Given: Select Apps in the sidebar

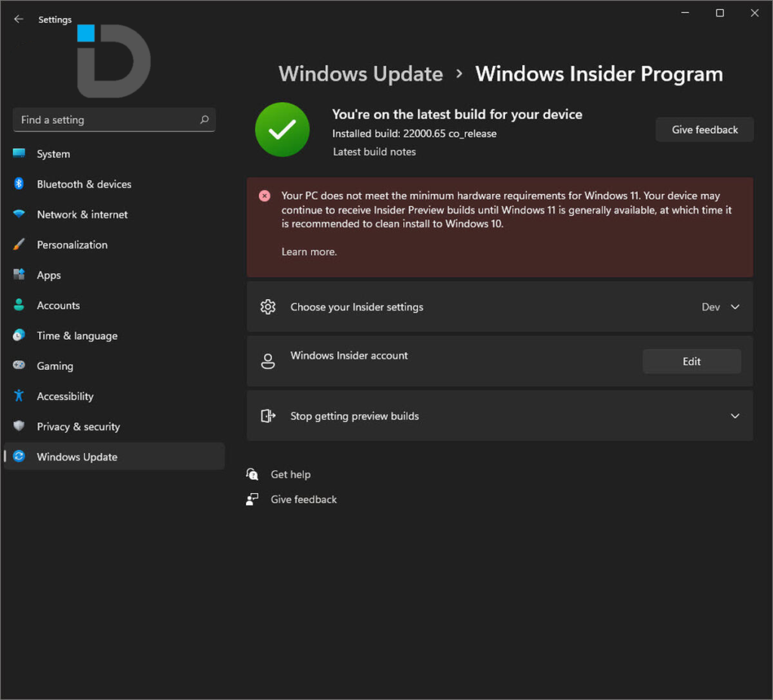Looking at the screenshot, I should (114, 276).
